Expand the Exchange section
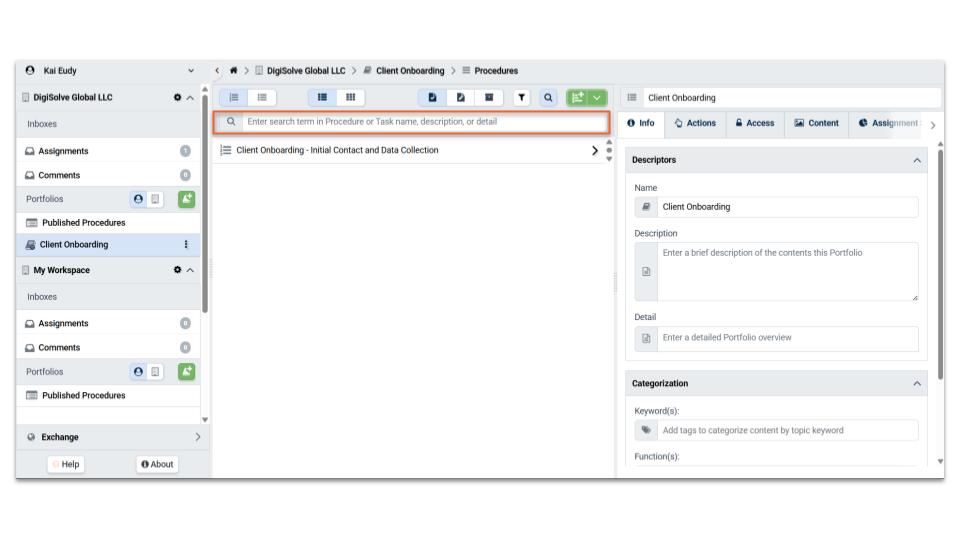 [x=113, y=437]
